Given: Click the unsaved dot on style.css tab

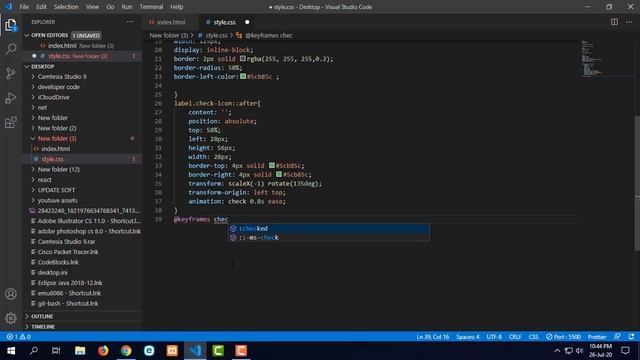Looking at the screenshot, I should tap(247, 22).
